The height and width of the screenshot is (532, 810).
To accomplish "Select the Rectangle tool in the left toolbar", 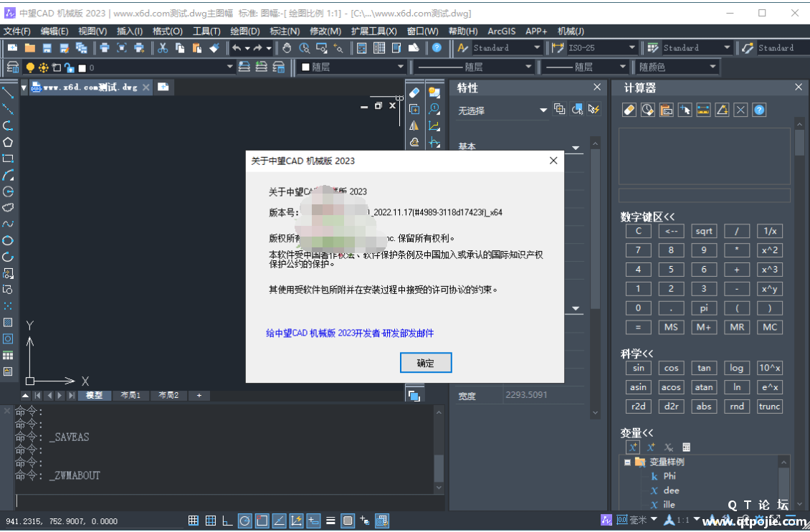I will (x=8, y=158).
